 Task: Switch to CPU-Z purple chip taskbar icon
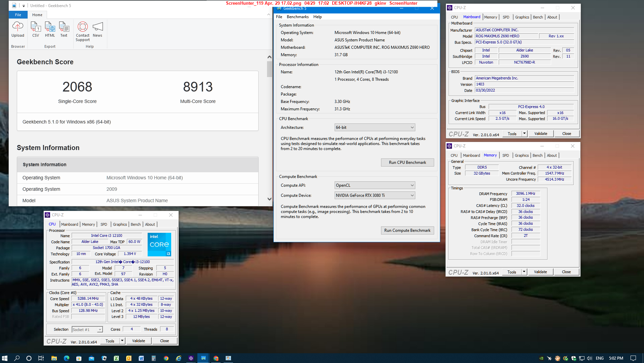click(191, 358)
